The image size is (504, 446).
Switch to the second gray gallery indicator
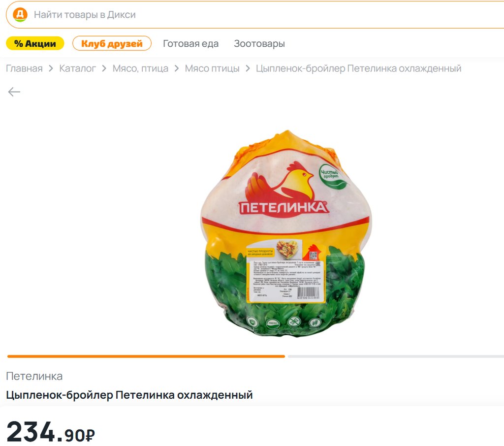coord(396,356)
